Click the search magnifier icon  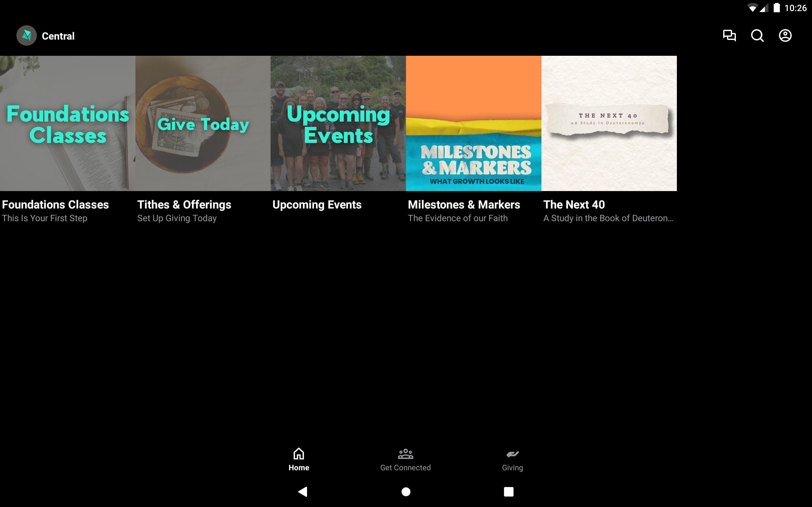coord(757,35)
